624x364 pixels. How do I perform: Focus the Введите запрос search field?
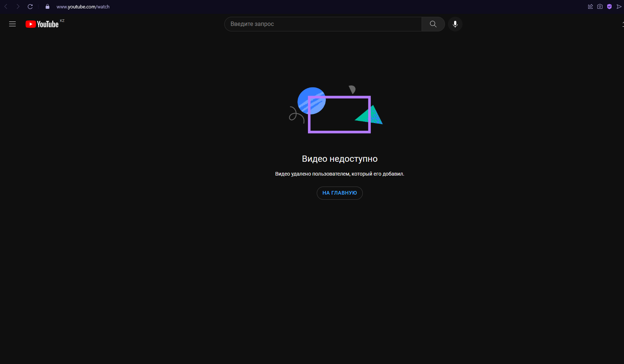tap(323, 24)
